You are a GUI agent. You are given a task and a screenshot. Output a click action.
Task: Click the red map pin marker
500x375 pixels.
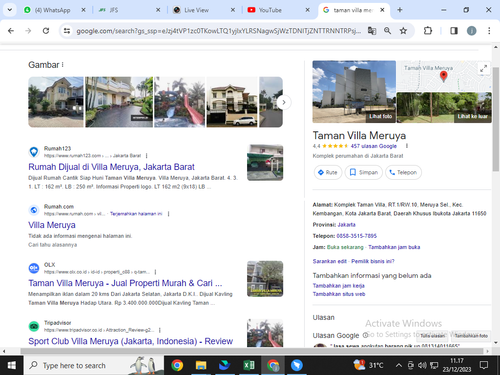pyautogui.click(x=443, y=76)
